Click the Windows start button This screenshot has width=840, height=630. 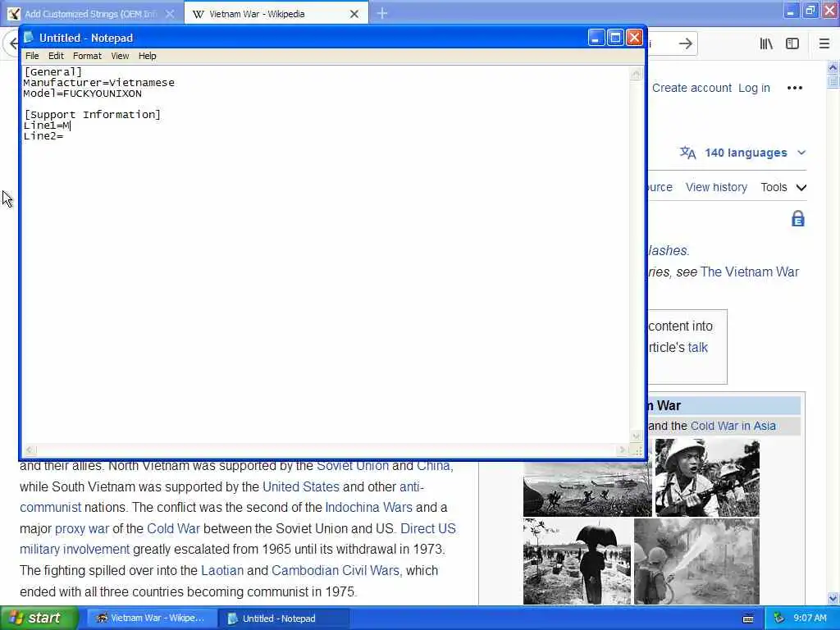tap(38, 618)
